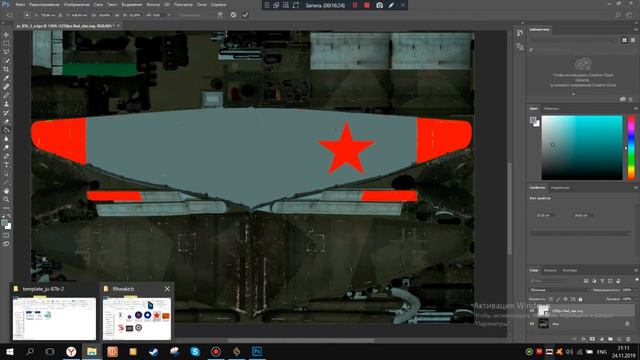The image size is (640, 360).
Task: Switch to the Channels tab (Каналы)
Action: click(x=550, y=270)
